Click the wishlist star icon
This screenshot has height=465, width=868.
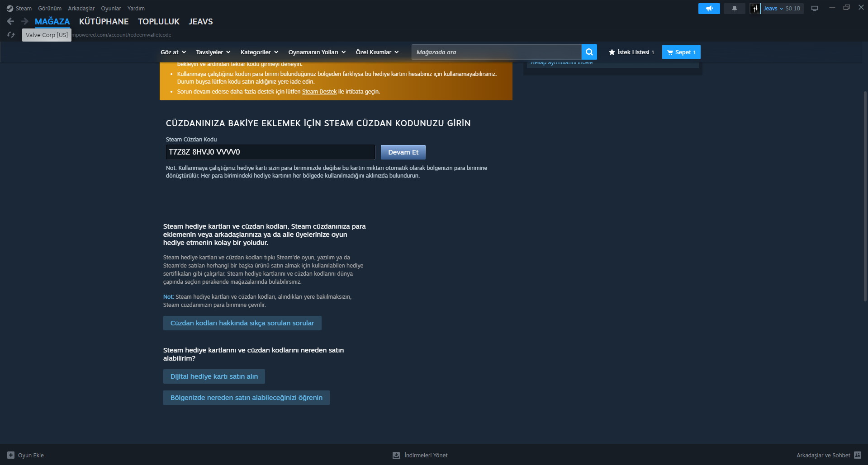click(612, 52)
